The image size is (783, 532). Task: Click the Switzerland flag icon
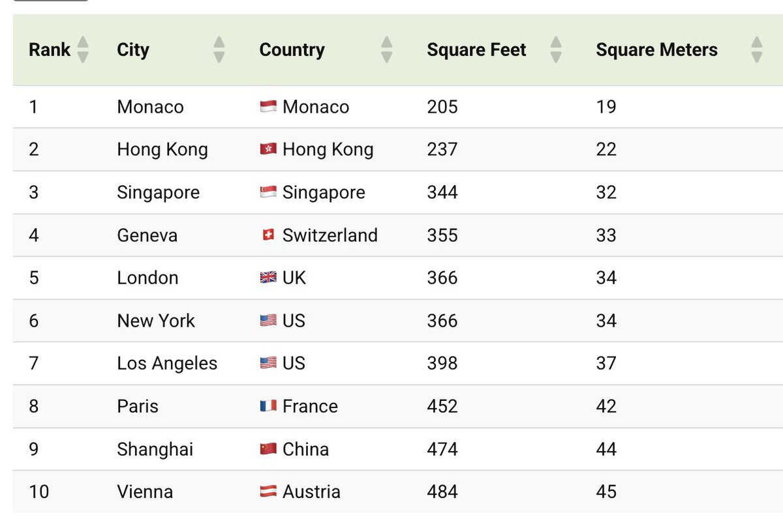268,235
